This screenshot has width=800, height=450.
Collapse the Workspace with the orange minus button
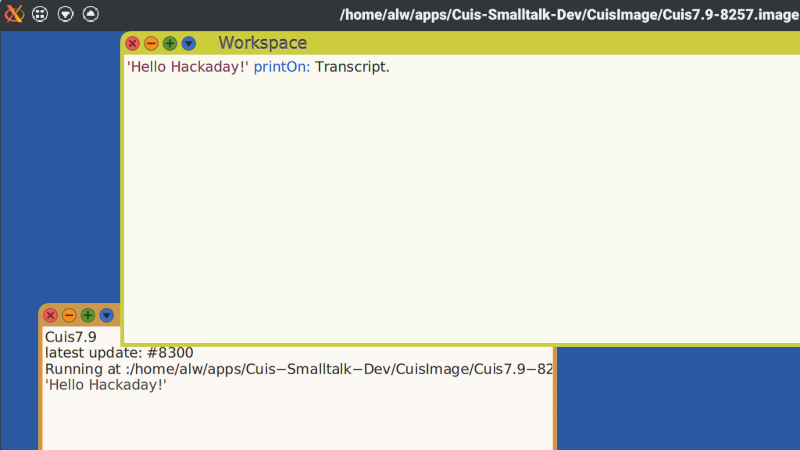(151, 43)
